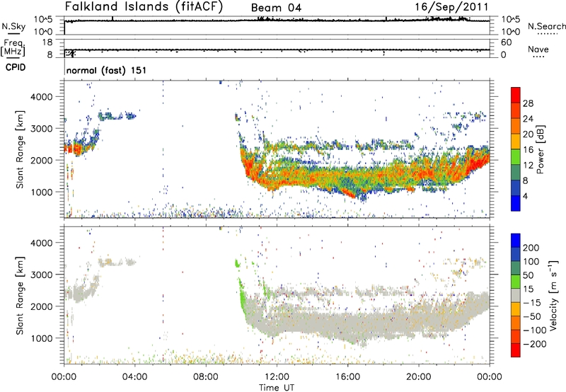Click the 'N.Search' legend label
The image size is (566, 392).
(546, 26)
